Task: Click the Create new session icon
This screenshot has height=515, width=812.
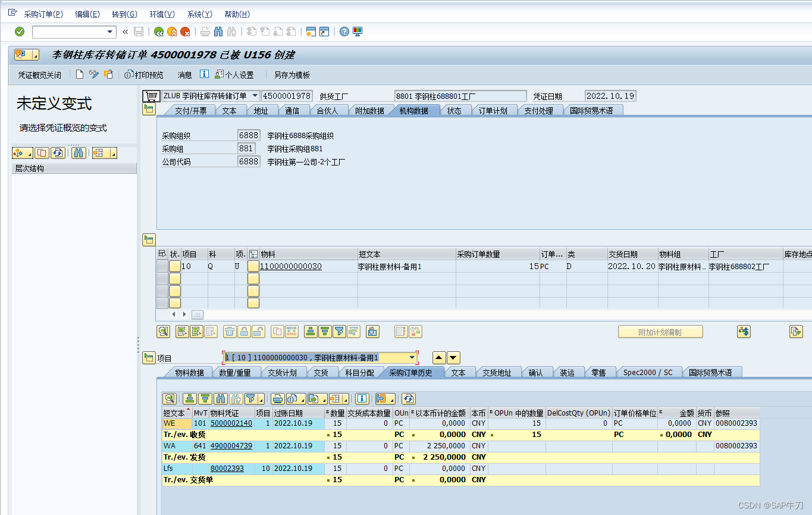Action: 311,32
